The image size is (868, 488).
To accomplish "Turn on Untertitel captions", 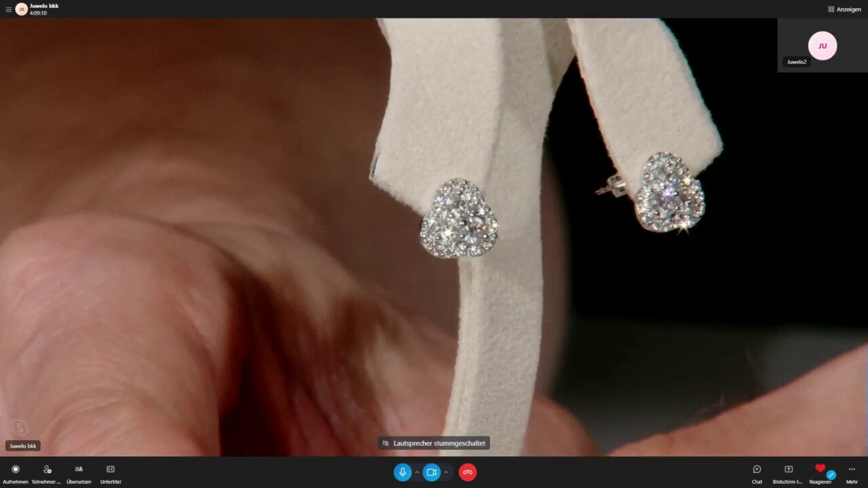I will (x=111, y=473).
